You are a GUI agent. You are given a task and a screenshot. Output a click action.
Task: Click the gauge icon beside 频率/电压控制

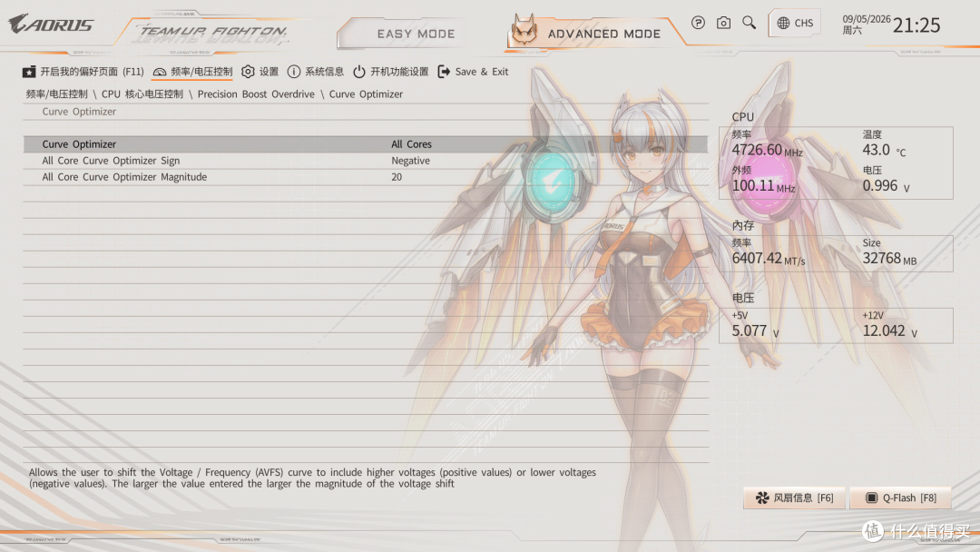160,73
